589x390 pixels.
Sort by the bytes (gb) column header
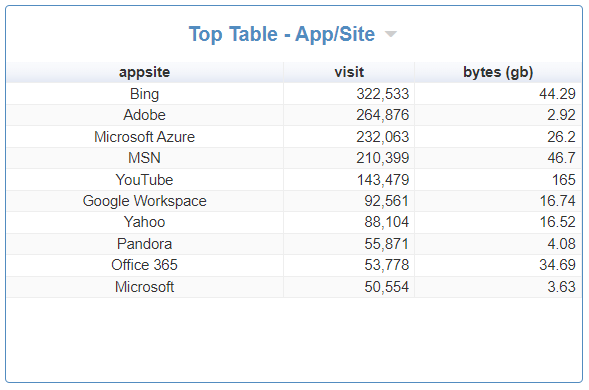click(x=498, y=72)
